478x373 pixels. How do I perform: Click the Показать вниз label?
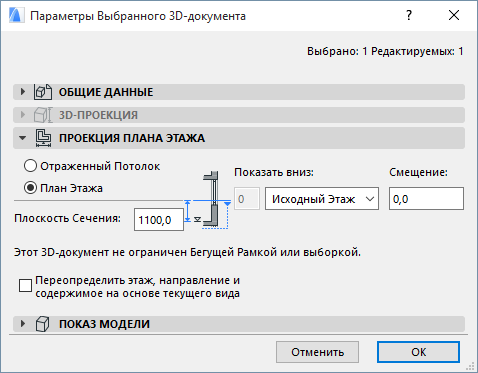click(274, 172)
